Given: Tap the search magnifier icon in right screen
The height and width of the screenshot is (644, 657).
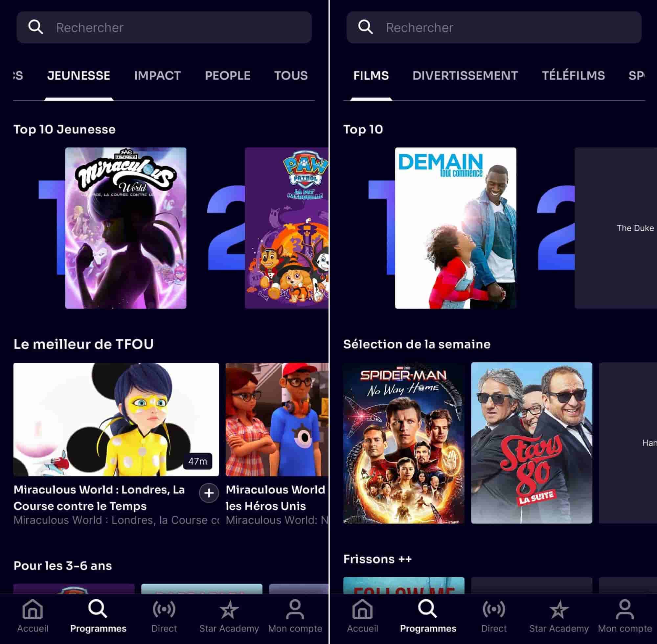Looking at the screenshot, I should point(366,27).
